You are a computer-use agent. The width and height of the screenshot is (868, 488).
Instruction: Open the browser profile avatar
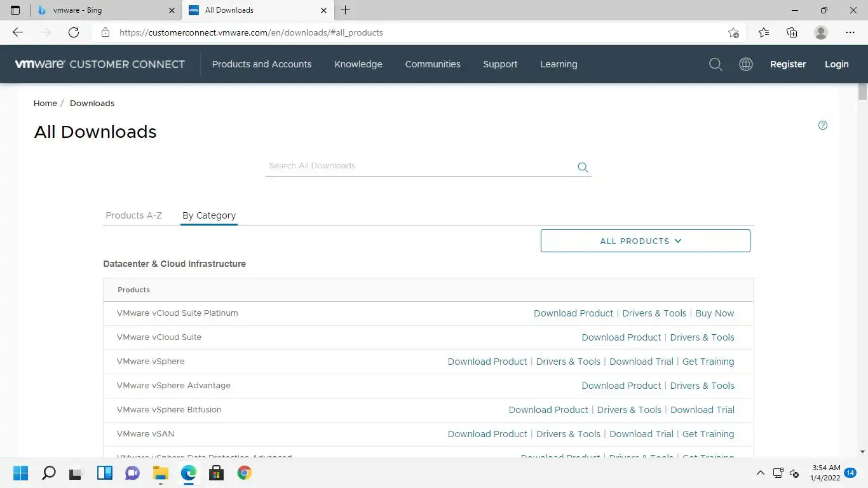point(821,32)
